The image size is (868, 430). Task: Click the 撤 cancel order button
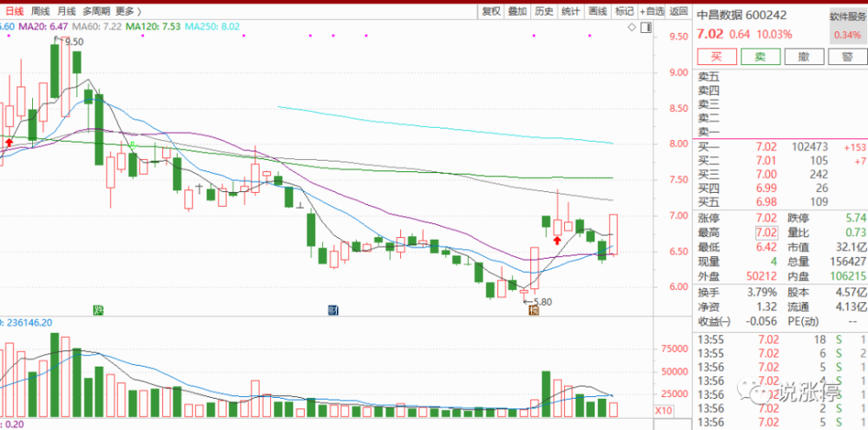click(x=804, y=56)
